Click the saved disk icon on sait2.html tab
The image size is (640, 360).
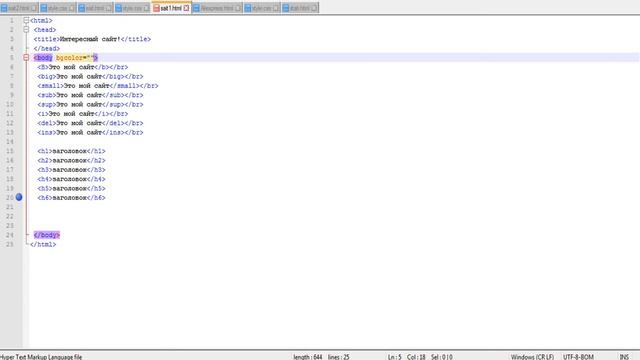click(4, 8)
